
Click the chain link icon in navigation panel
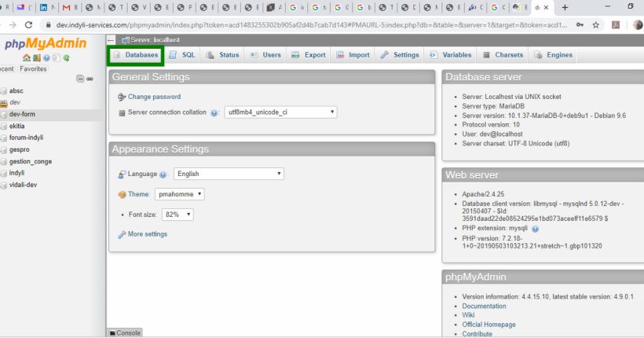90,79
